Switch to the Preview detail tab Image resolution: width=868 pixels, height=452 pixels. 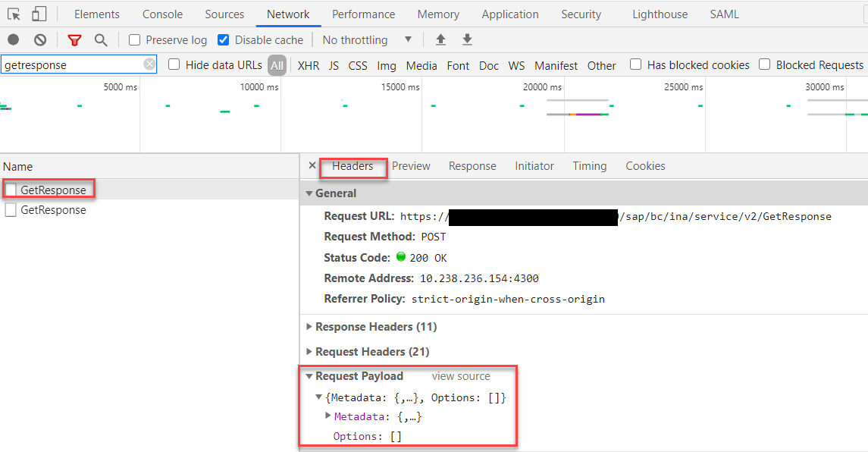tap(411, 165)
